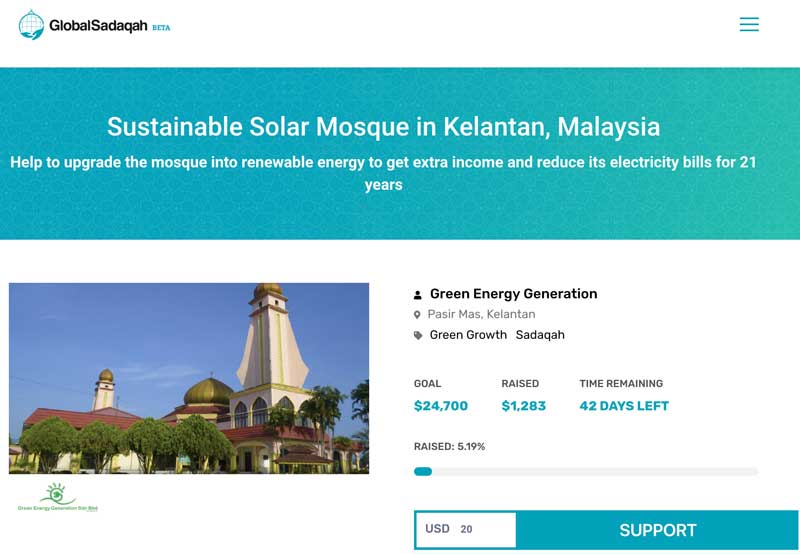
Task: Click the GlobalSadaqah globe logo
Action: (x=31, y=24)
